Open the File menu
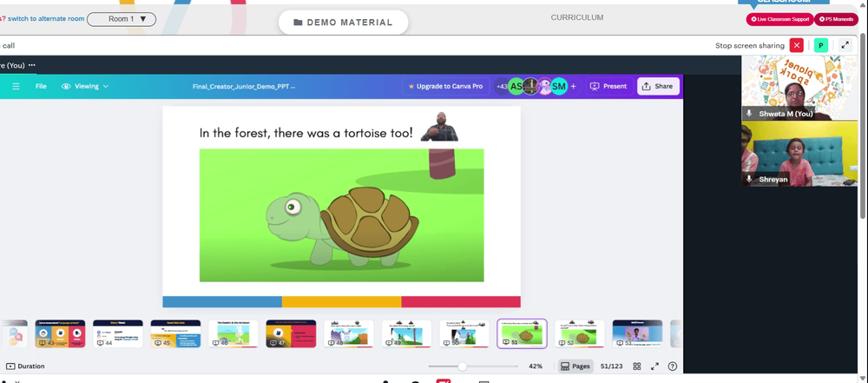Viewport: 868px width, 383px height. 41,87
